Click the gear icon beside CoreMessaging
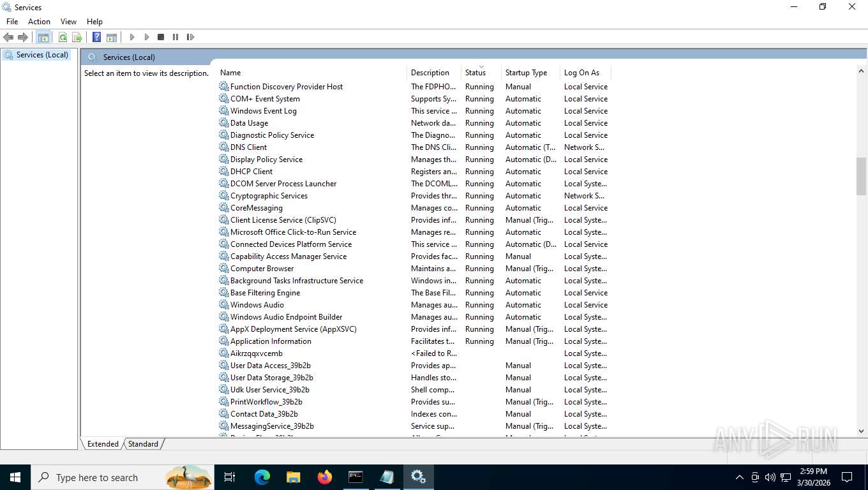Viewport: 868px width, 490px height. click(224, 207)
